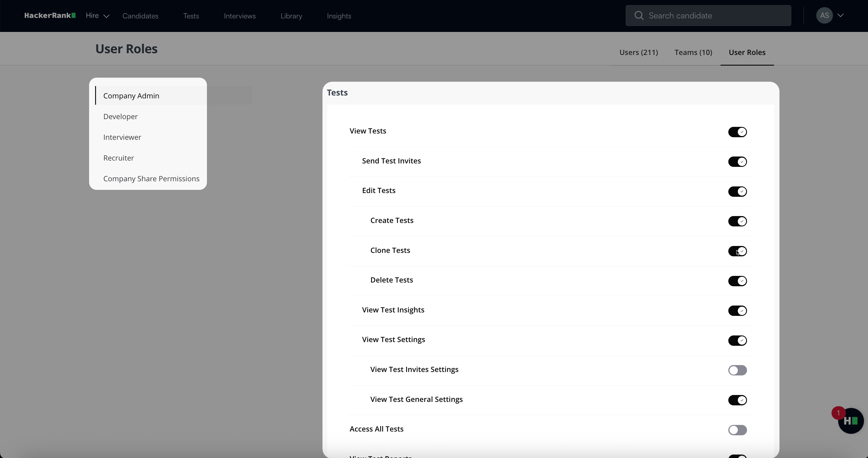868x458 pixels.
Task: Go to Candidates in navigation bar
Action: [x=140, y=16]
